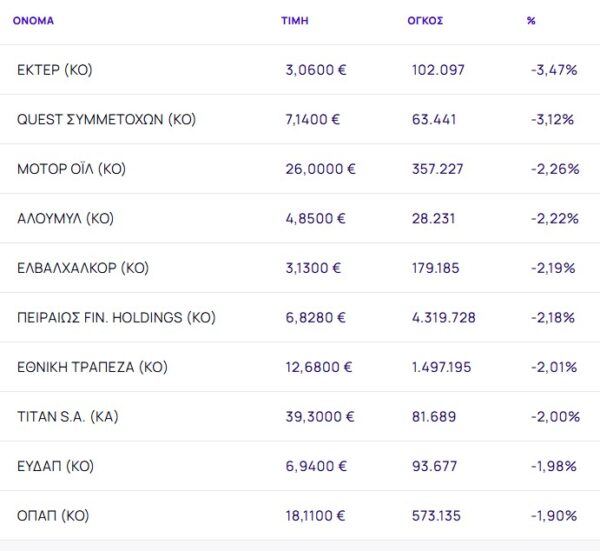Open the ΕΥΔΑΠ (ΚΟ) stock
600x551 pixels.
(59, 467)
